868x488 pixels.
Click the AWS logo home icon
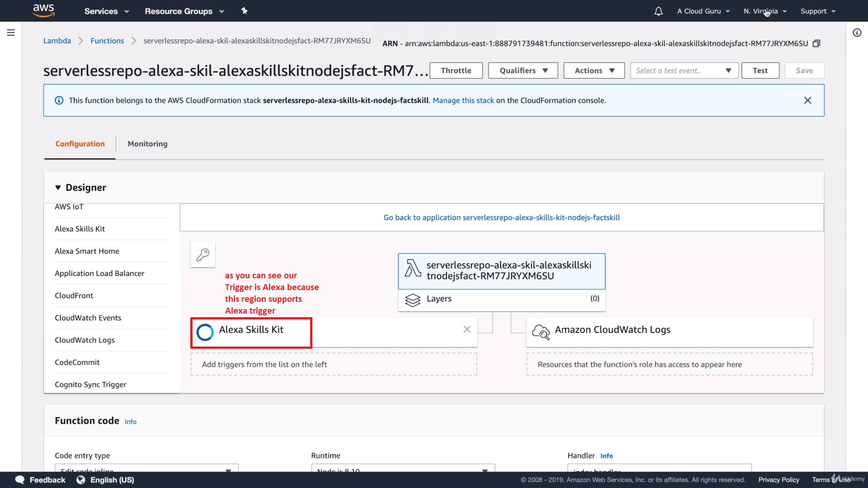click(x=43, y=10)
